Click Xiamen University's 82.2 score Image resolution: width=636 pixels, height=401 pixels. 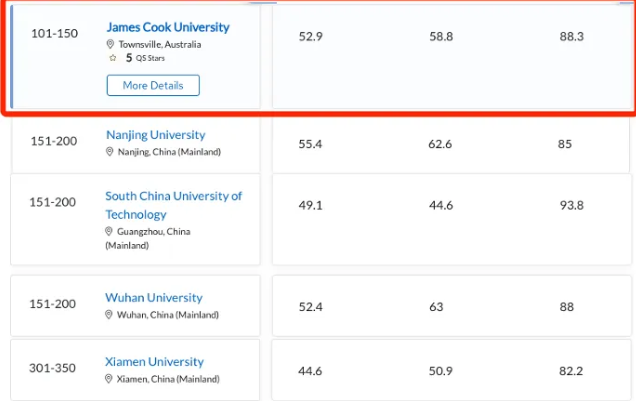click(x=571, y=371)
